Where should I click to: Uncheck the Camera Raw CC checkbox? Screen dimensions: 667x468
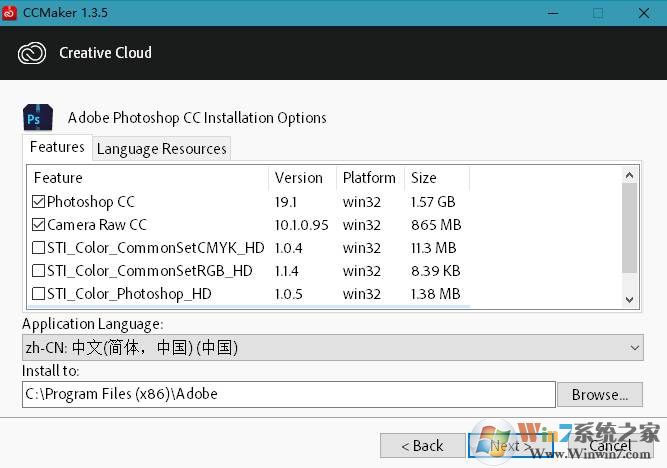point(39,225)
